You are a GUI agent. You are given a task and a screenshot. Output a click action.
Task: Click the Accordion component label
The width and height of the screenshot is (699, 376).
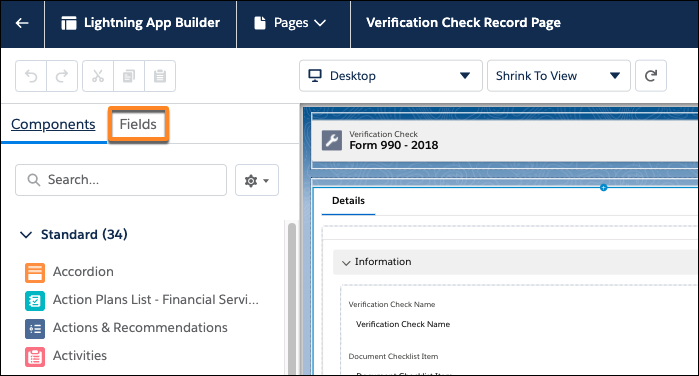pyautogui.click(x=83, y=272)
